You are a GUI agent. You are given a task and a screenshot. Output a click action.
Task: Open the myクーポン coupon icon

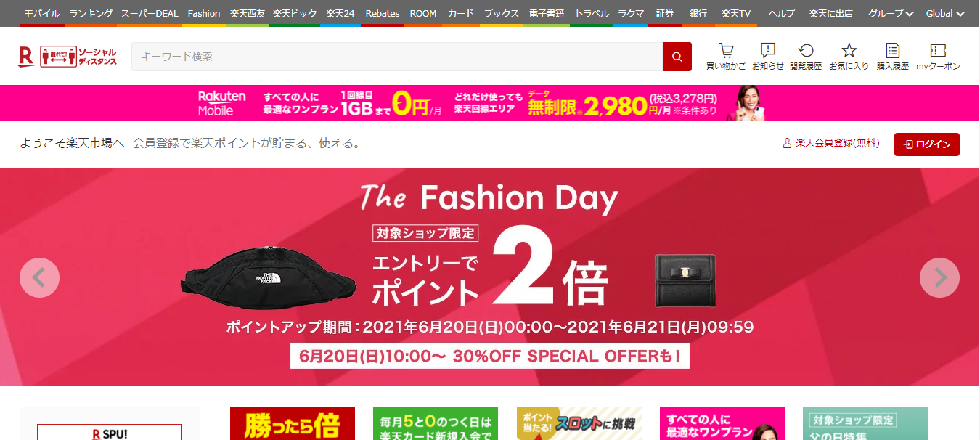click(x=938, y=57)
